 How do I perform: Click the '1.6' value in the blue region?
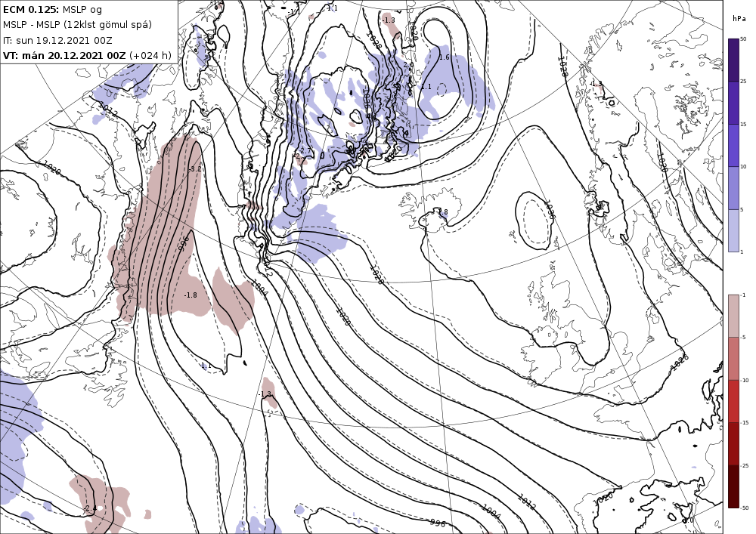(444, 57)
